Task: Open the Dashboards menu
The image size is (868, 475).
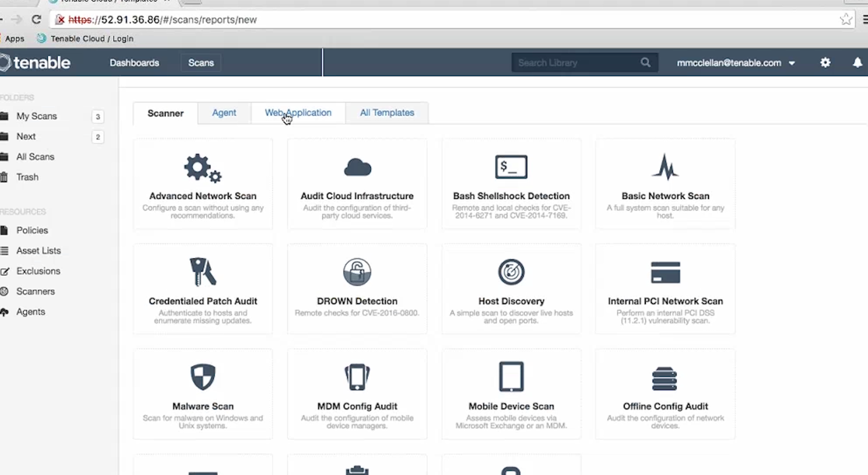Action: pyautogui.click(x=134, y=63)
